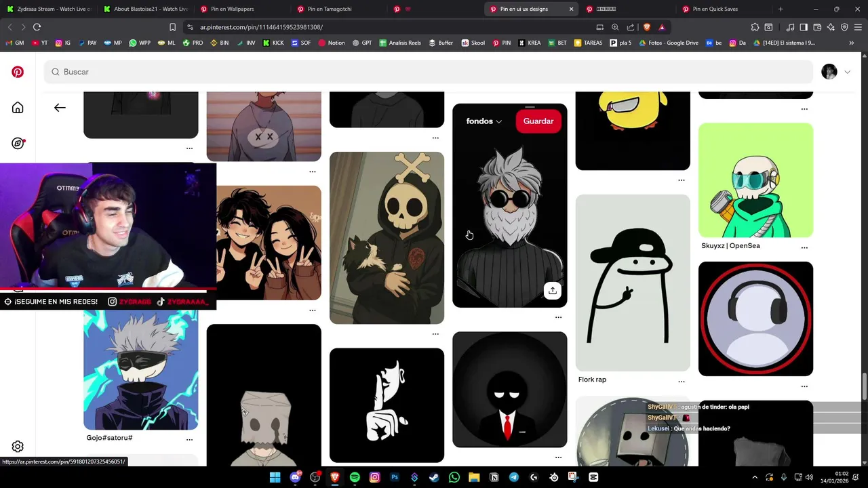Open the Flork cap character pin
The height and width of the screenshot is (488, 868).
click(633, 283)
